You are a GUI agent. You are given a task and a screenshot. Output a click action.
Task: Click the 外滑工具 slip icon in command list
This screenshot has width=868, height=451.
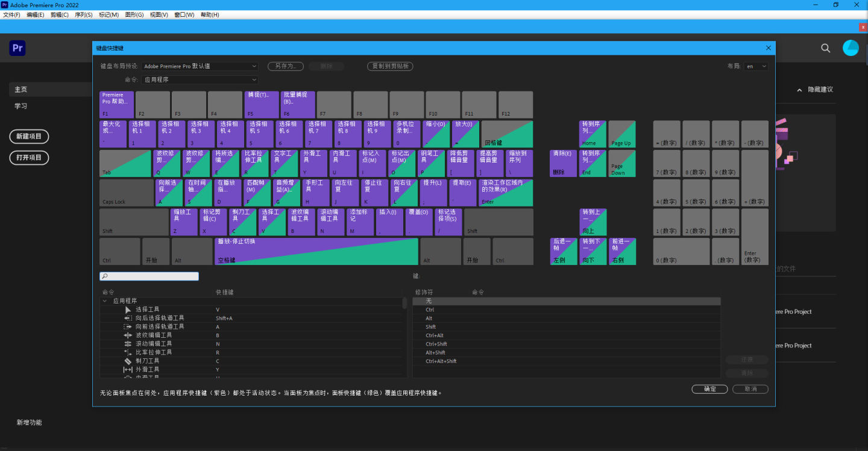click(128, 369)
